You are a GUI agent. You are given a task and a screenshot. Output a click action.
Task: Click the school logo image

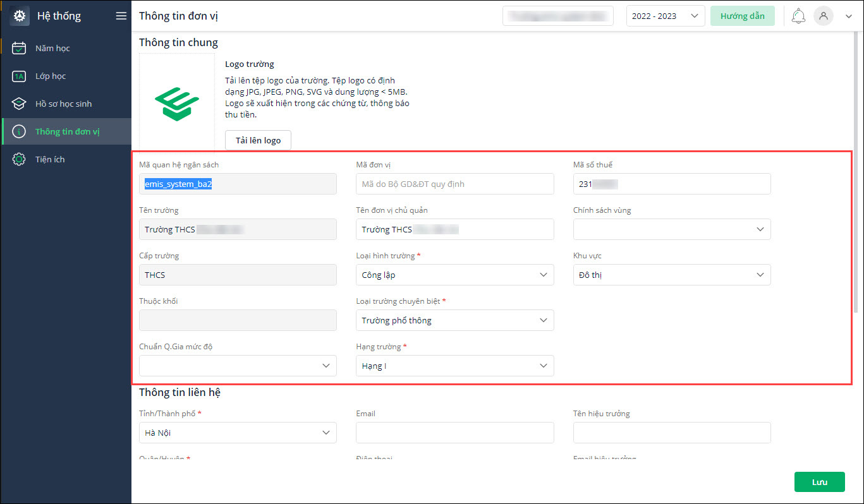tap(177, 104)
